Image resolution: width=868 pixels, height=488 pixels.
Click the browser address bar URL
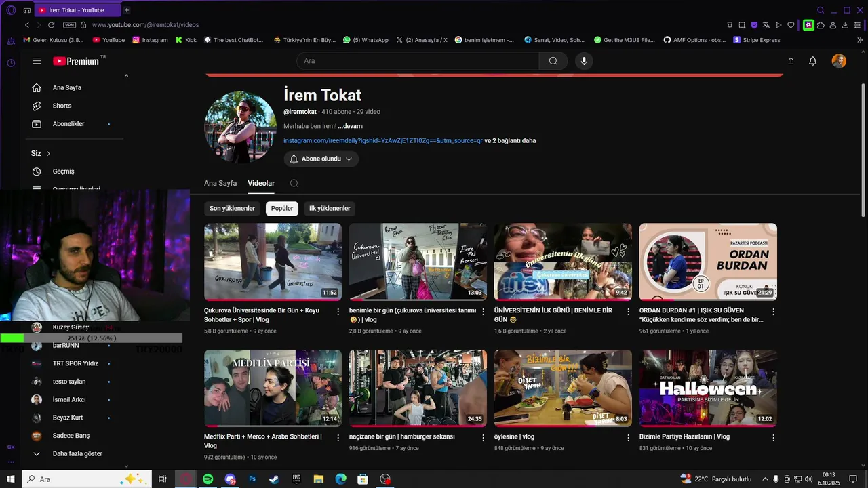click(145, 25)
